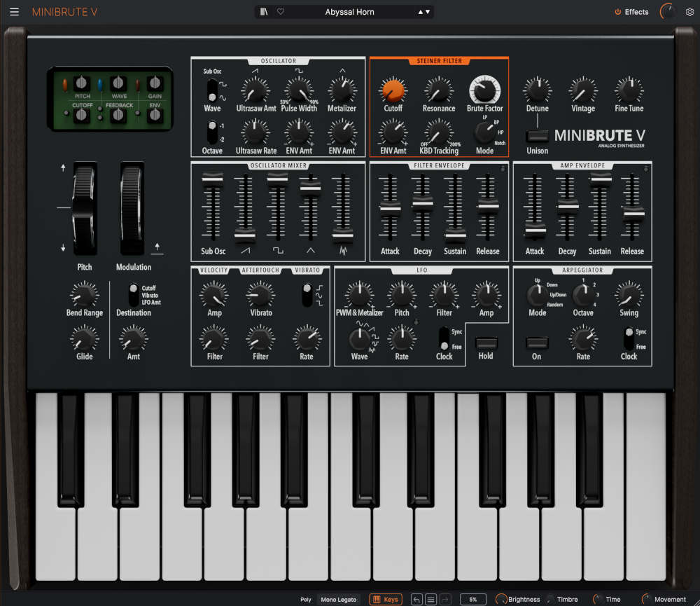This screenshot has height=606, width=700.
Task: Engage the arpeggiator On switch
Action: pos(536,343)
